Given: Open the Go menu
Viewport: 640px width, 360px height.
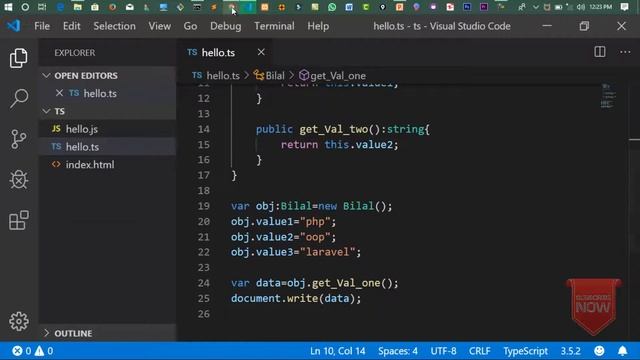Looking at the screenshot, I should (x=190, y=26).
